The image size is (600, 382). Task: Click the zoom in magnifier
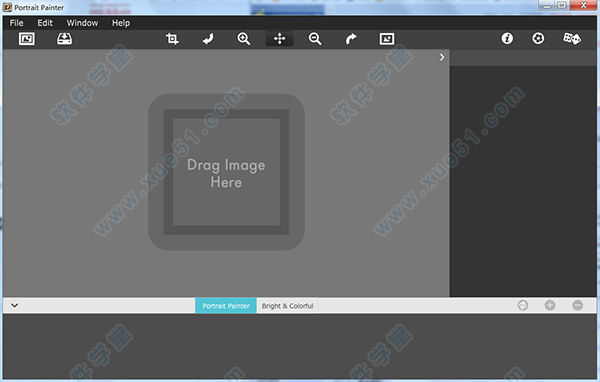click(x=244, y=39)
